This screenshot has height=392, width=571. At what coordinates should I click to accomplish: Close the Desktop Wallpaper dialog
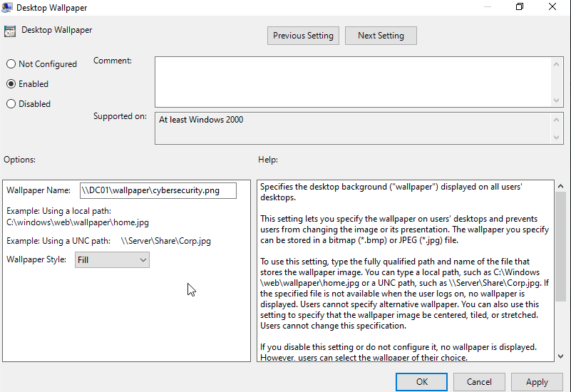point(552,6)
